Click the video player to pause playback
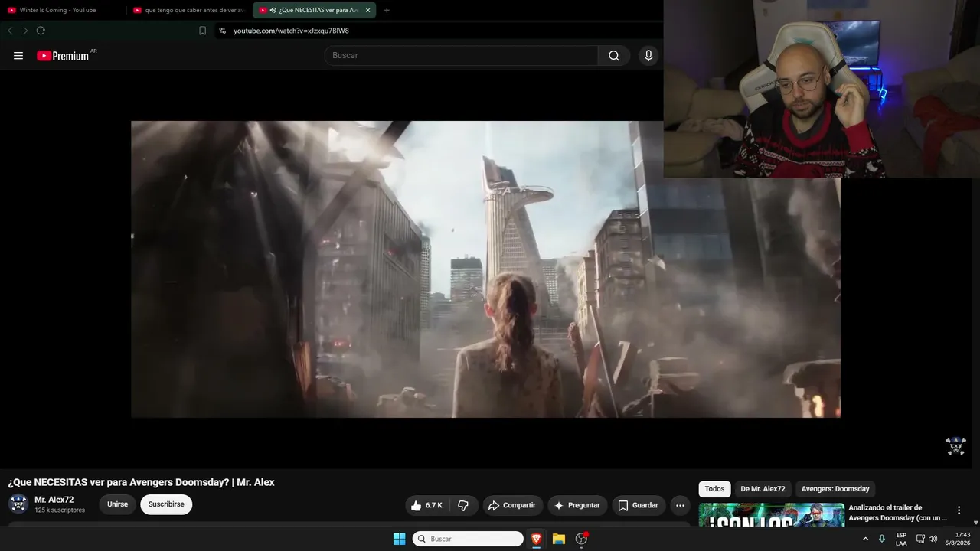This screenshot has height=551, width=980. point(485,269)
